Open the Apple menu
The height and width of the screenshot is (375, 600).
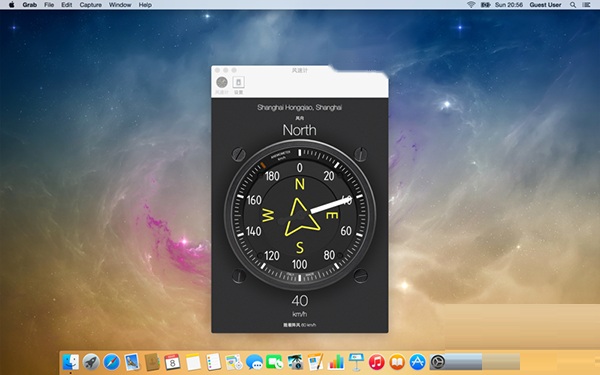point(11,5)
